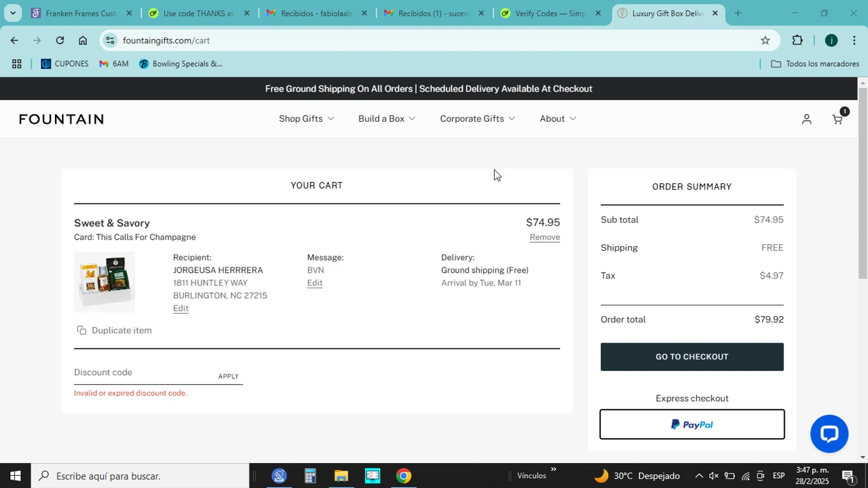The image size is (868, 488).
Task: Open the taskbar clock and date
Action: coord(811,476)
